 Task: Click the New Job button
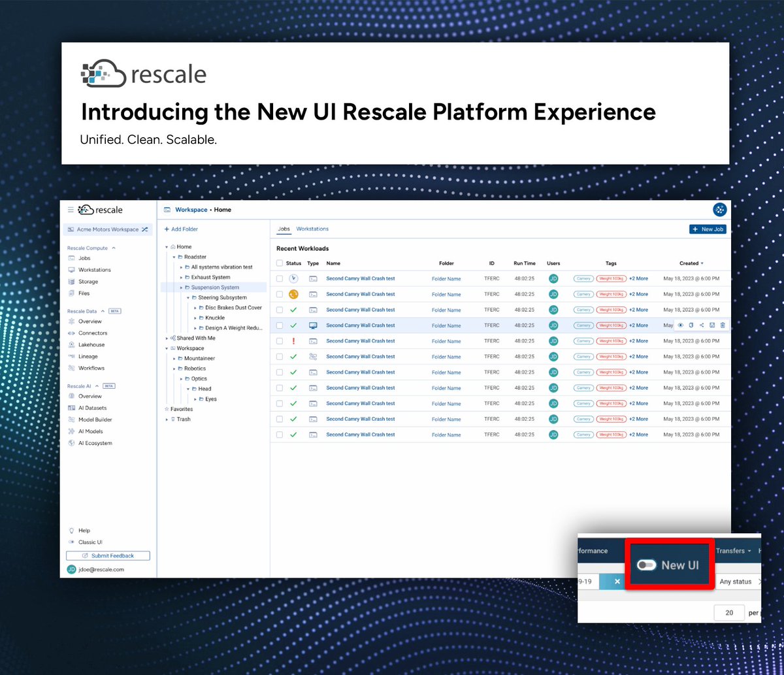708,229
